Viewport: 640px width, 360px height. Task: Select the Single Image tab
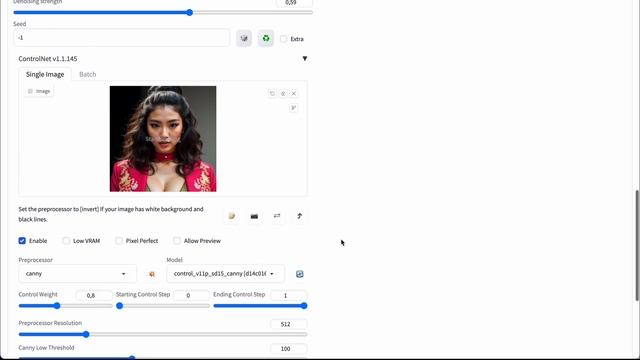(45, 74)
